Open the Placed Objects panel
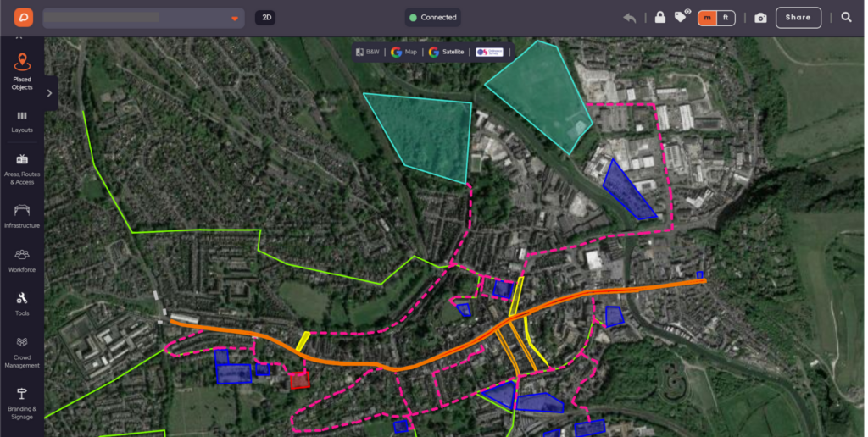Screen dimensions: 868x437 (x=22, y=72)
